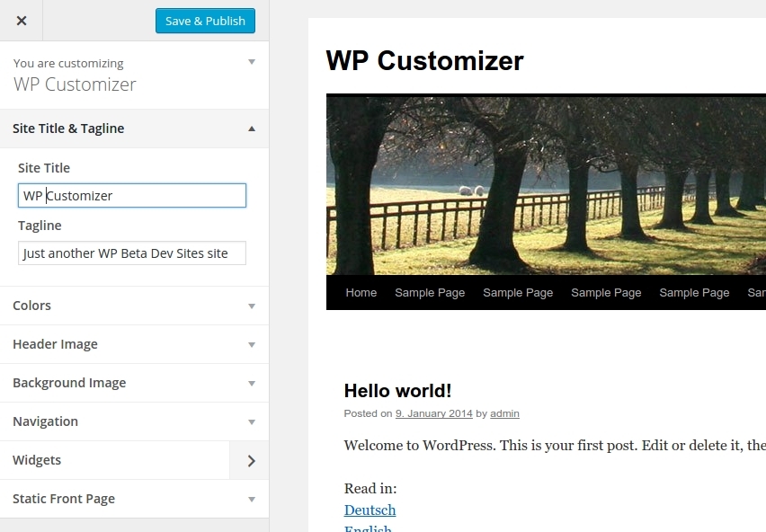
Task: Click the WP Customizer site title in preview
Action: (x=424, y=60)
